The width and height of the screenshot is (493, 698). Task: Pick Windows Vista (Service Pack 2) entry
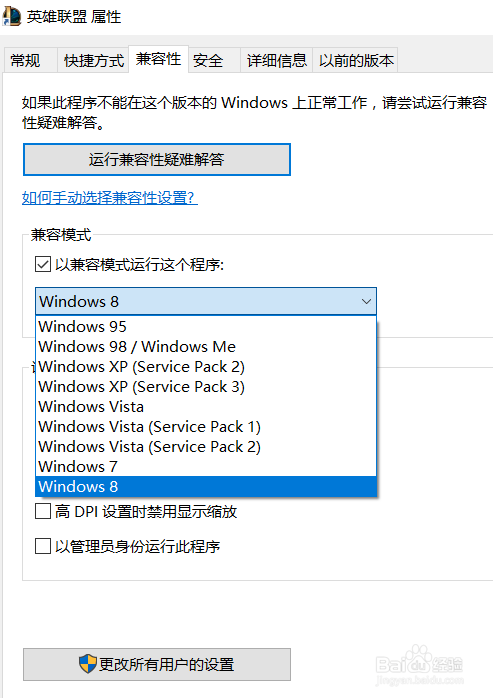click(x=206, y=446)
